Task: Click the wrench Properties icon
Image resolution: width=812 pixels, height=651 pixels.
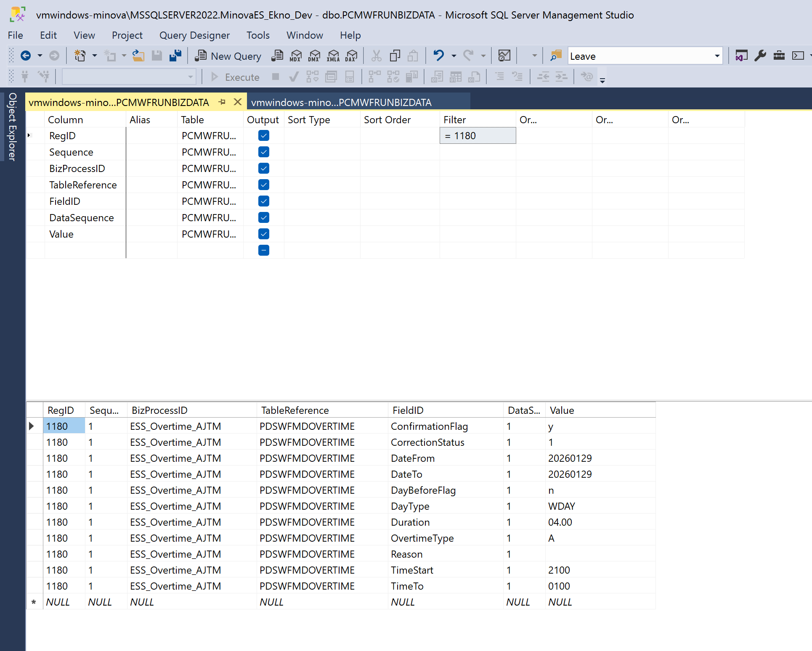Action: point(760,56)
